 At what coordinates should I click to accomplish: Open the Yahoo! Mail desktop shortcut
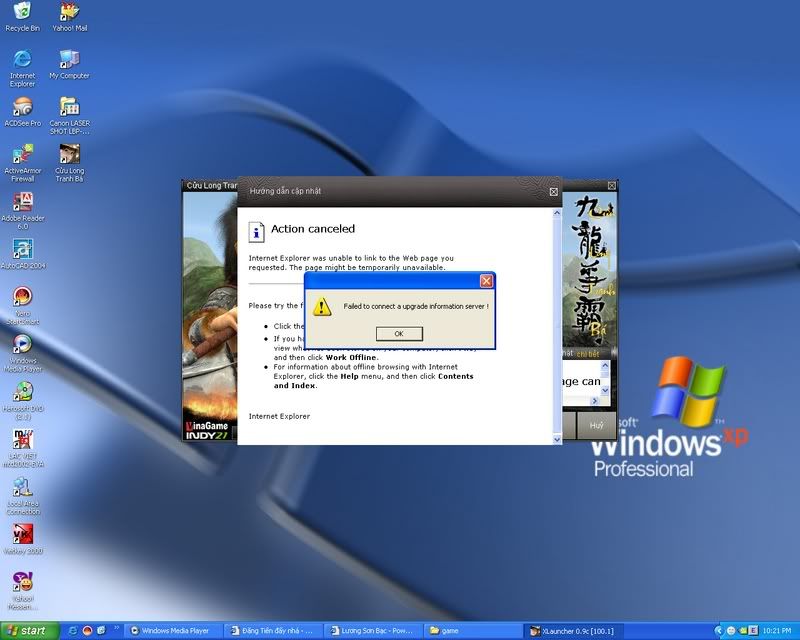point(69,17)
